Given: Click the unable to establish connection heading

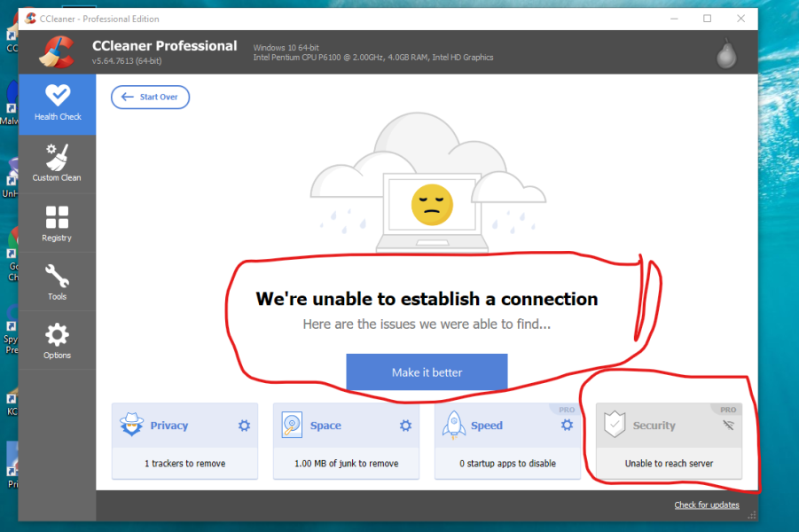Looking at the screenshot, I should tap(427, 299).
